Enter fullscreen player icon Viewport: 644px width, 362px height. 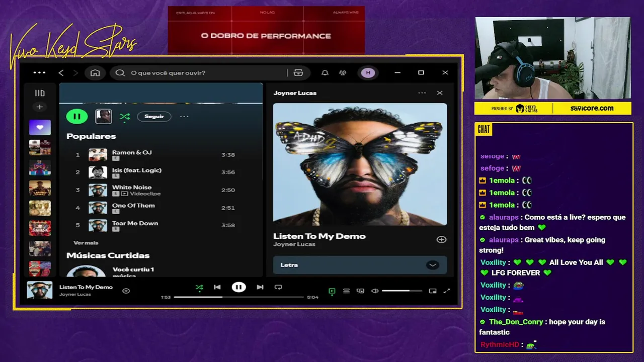pyautogui.click(x=446, y=291)
